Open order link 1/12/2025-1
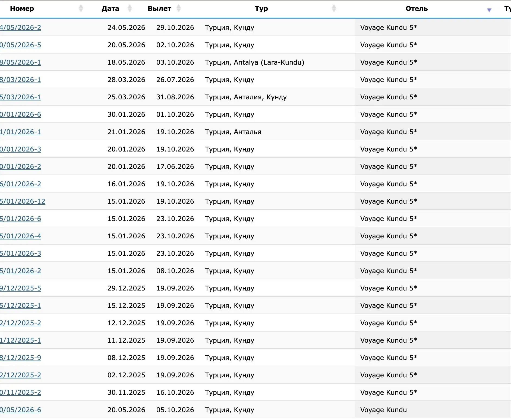 coord(21,340)
